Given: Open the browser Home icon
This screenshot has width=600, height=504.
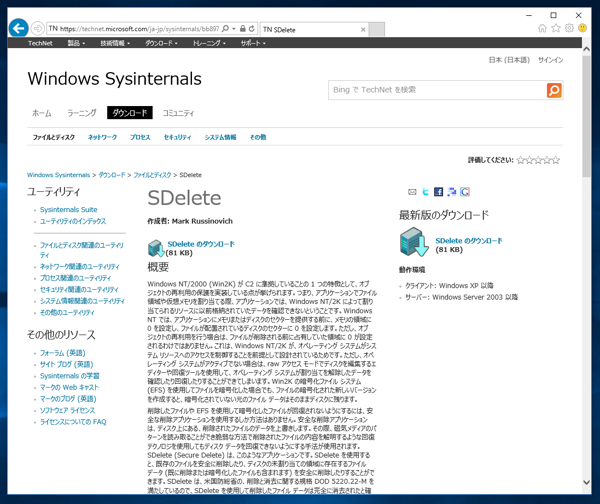Looking at the screenshot, I should point(542,28).
